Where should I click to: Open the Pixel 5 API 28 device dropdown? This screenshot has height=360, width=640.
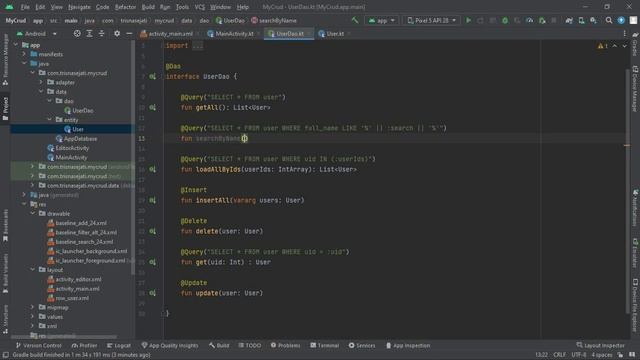click(431, 20)
